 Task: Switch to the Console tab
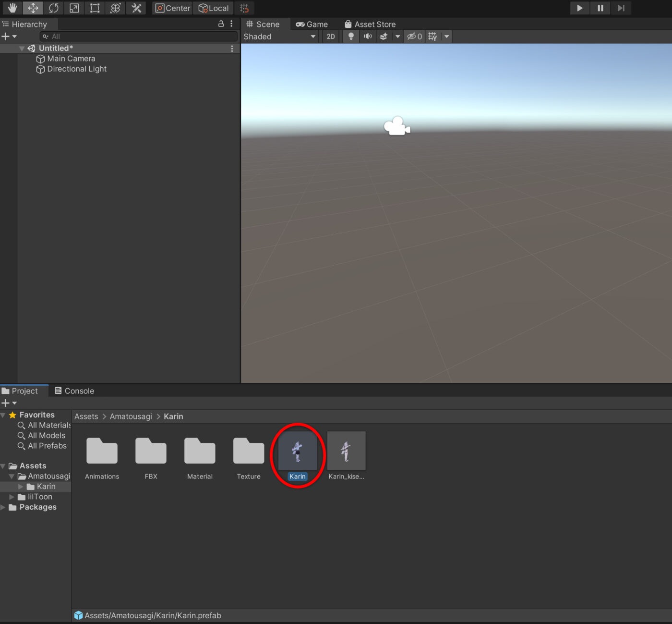point(74,391)
